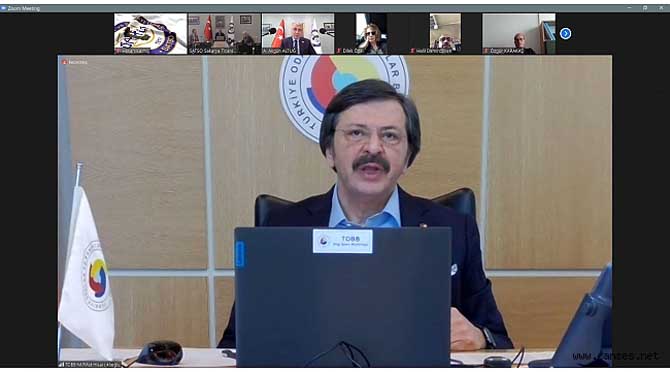Select the woman with sunglasses thumbnail

[372, 34]
